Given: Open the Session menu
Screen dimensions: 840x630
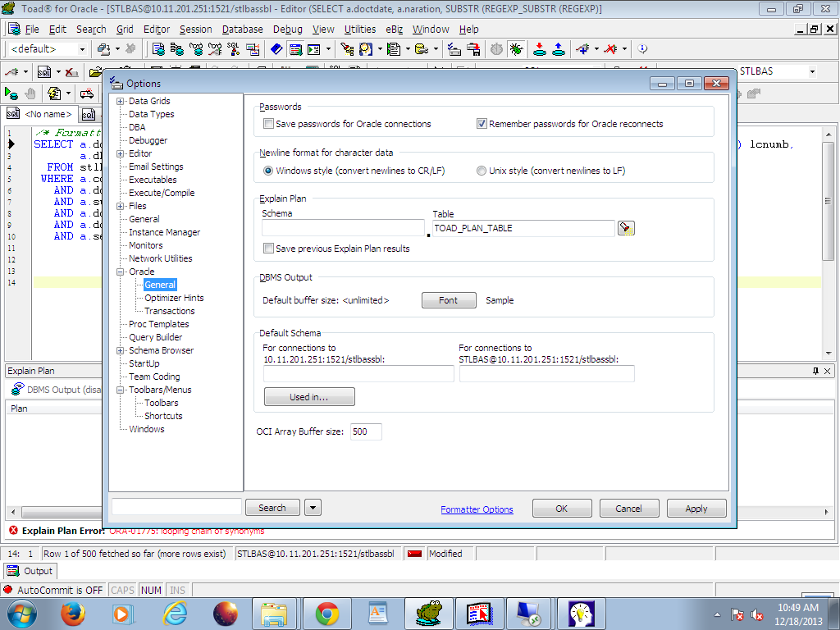Looking at the screenshot, I should click(x=195, y=30).
